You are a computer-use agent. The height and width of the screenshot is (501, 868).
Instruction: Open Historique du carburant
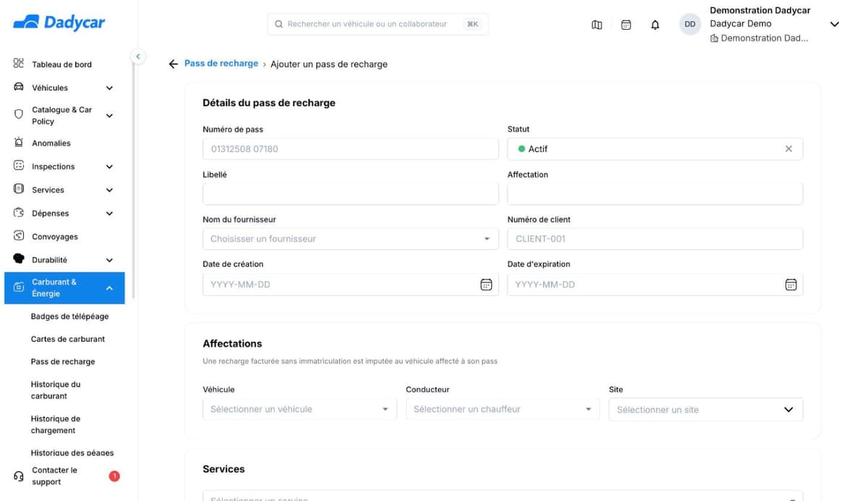point(56,390)
